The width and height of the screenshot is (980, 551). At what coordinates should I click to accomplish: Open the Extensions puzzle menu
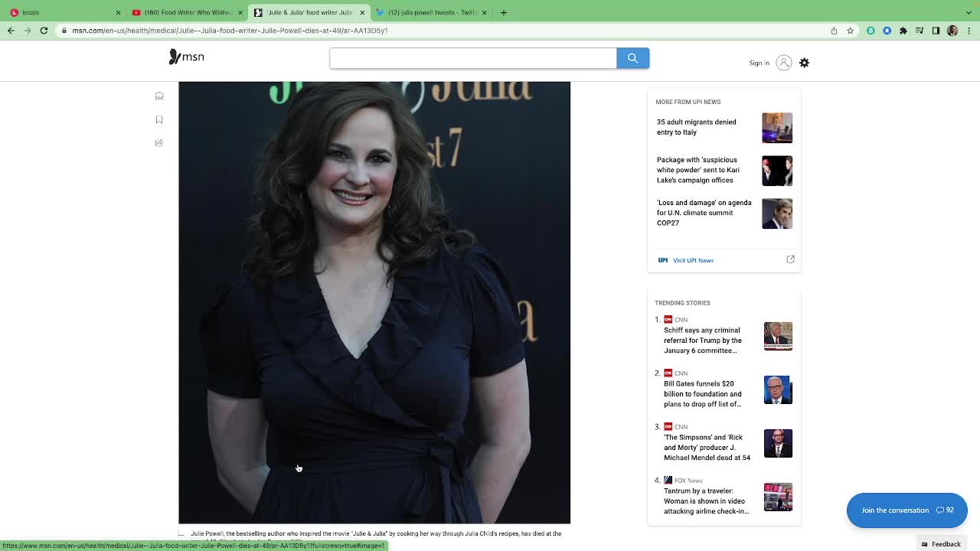(903, 31)
